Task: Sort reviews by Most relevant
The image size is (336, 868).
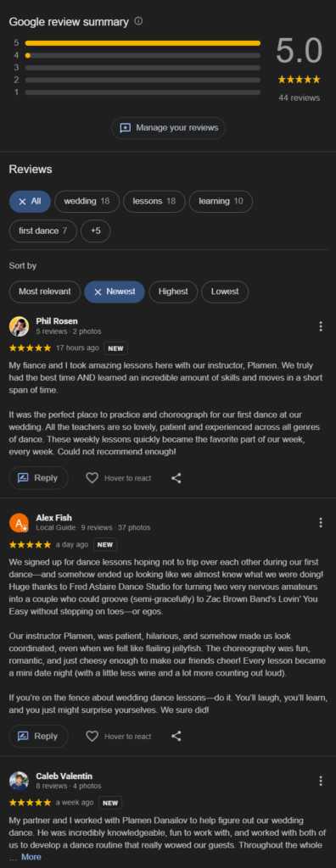Action: pyautogui.click(x=45, y=292)
